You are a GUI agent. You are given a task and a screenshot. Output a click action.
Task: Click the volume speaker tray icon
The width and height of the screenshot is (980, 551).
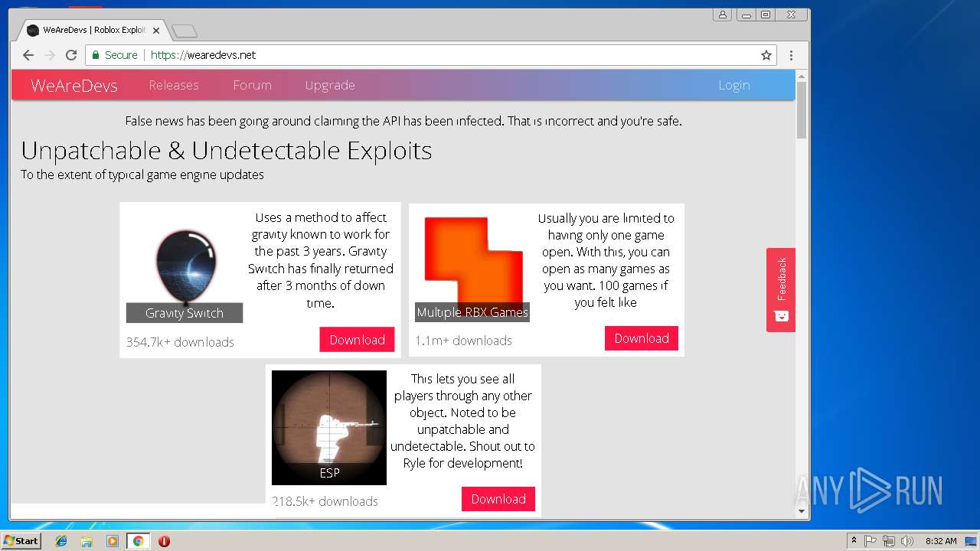pyautogui.click(x=907, y=541)
